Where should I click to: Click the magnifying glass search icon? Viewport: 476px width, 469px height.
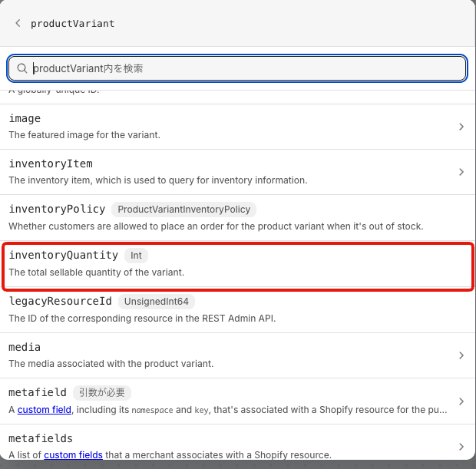[x=22, y=68]
